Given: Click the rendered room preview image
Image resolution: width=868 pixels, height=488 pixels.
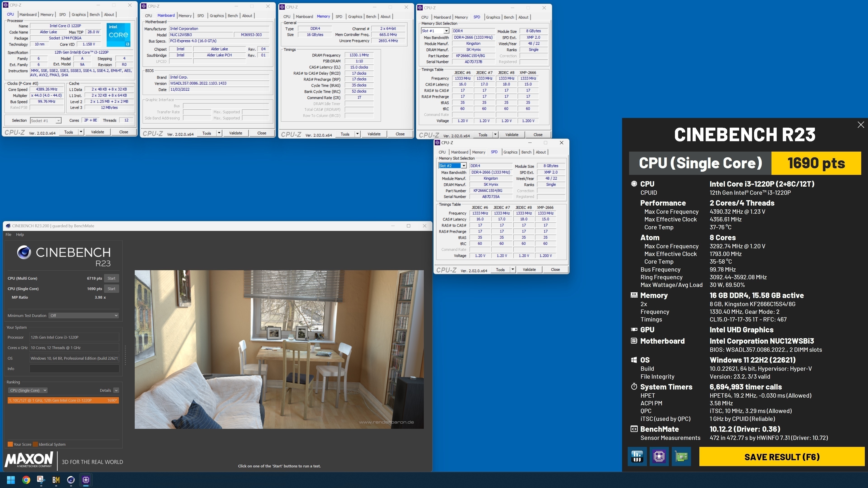Looking at the screenshot, I should pos(279,349).
